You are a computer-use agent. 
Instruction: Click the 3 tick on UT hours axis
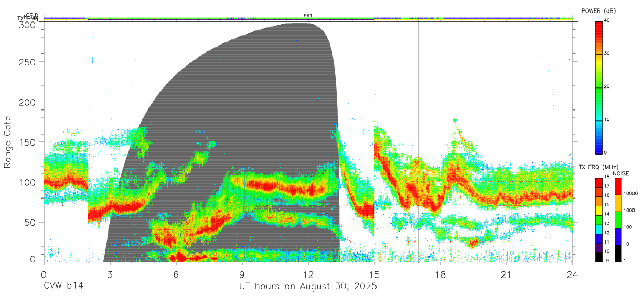point(110,274)
